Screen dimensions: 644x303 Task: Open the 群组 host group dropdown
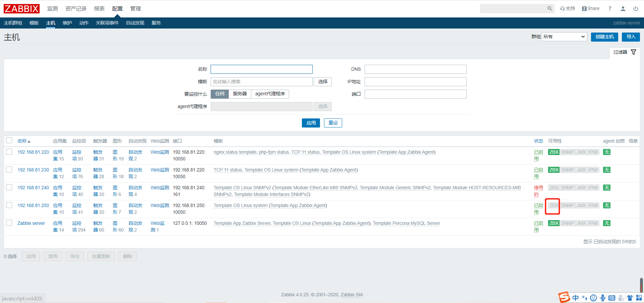tap(565, 37)
